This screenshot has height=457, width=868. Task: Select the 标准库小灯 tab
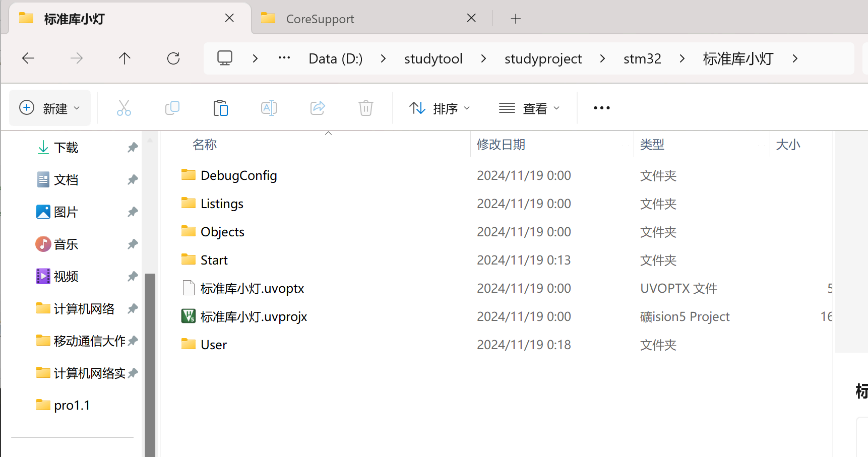(x=130, y=19)
